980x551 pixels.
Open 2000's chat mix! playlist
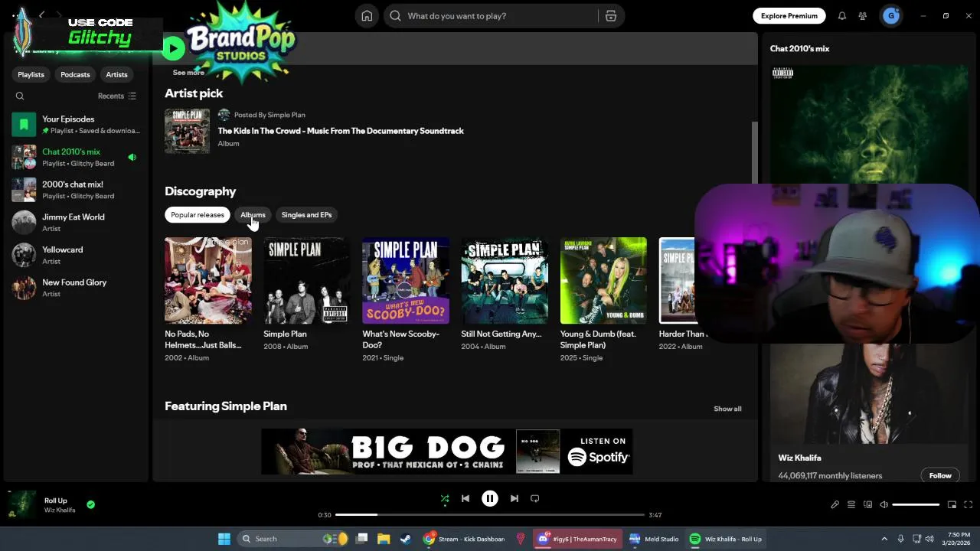76,190
